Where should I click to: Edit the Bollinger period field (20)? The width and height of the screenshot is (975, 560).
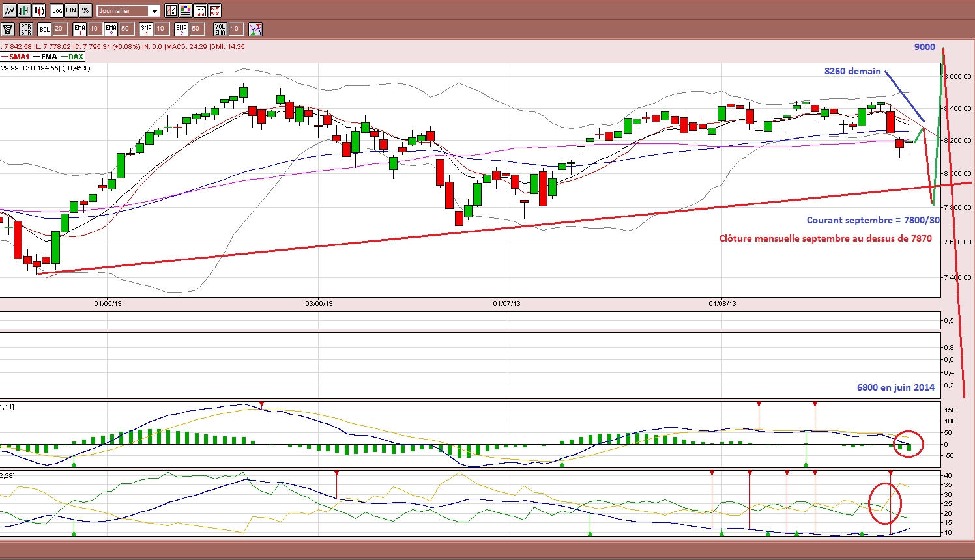click(59, 29)
